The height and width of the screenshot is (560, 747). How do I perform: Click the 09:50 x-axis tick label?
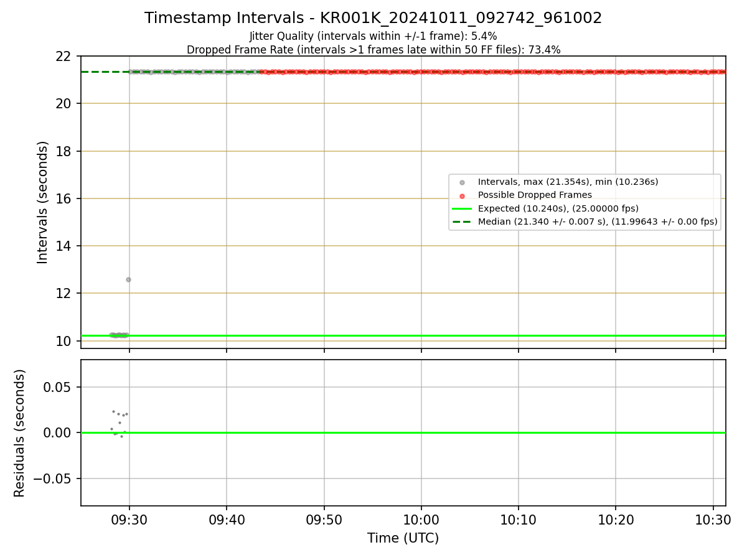point(324,520)
